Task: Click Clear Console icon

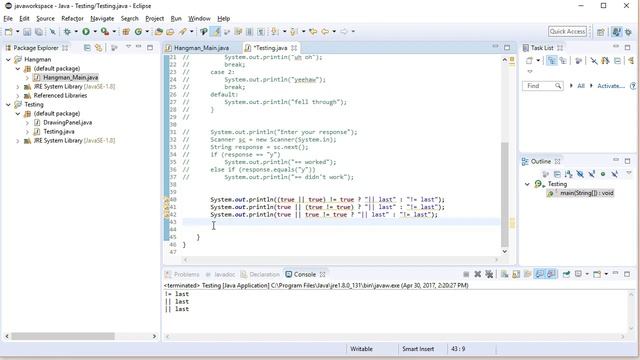Action: pos(504,274)
